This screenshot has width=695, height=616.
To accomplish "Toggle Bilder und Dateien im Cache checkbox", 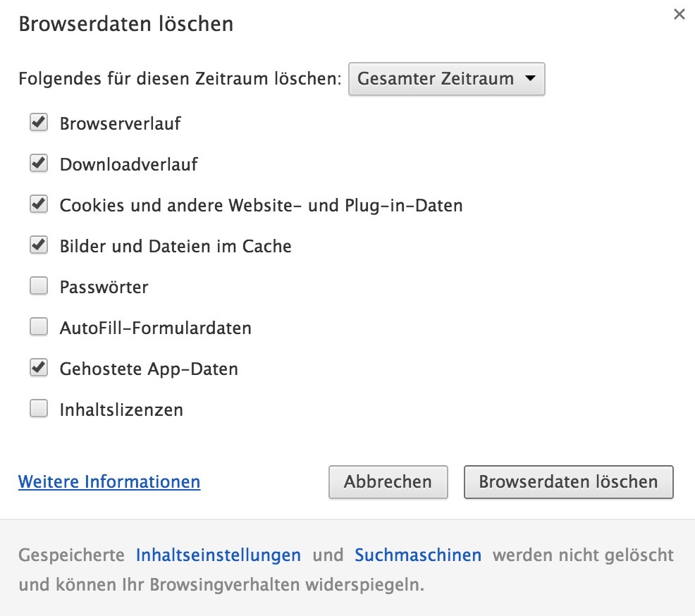I will (x=39, y=245).
